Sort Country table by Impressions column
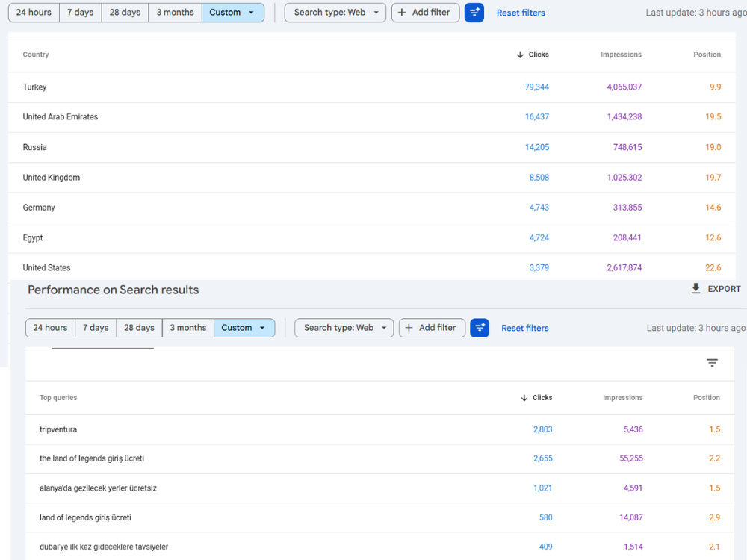747x560 pixels. [621, 55]
